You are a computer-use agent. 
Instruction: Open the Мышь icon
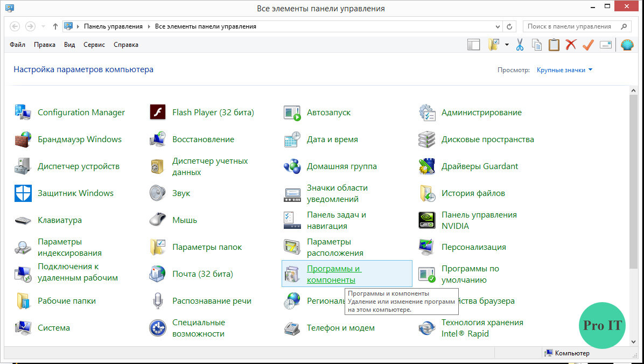[x=157, y=220]
